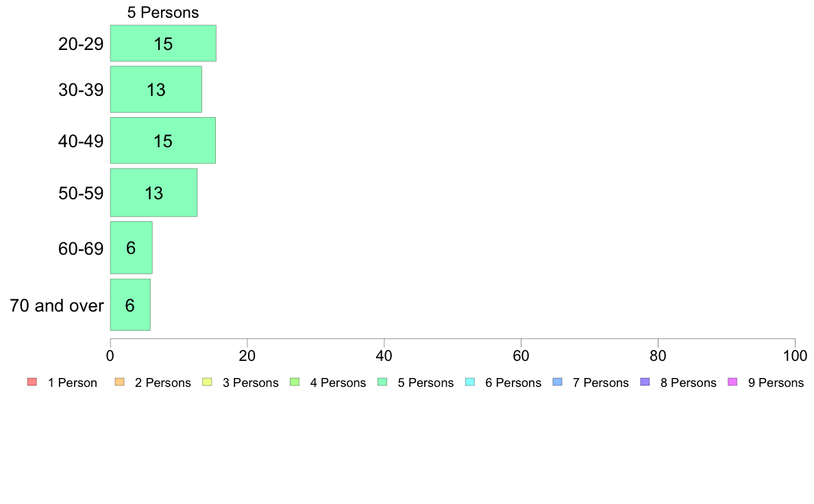814x504 pixels.
Task: Click the 2 Persons legend swatch
Action: [119, 382]
